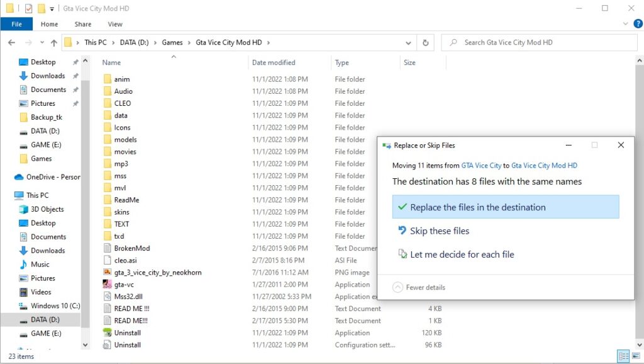Switch to Large icons view layout

(x=636, y=356)
